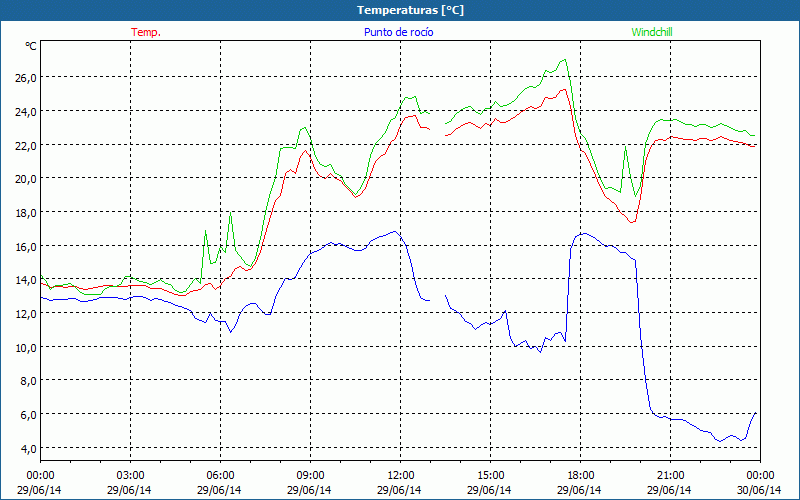This screenshot has width=800, height=500.
Task: Click the 4,0 y-axis value
Action: click(28, 448)
